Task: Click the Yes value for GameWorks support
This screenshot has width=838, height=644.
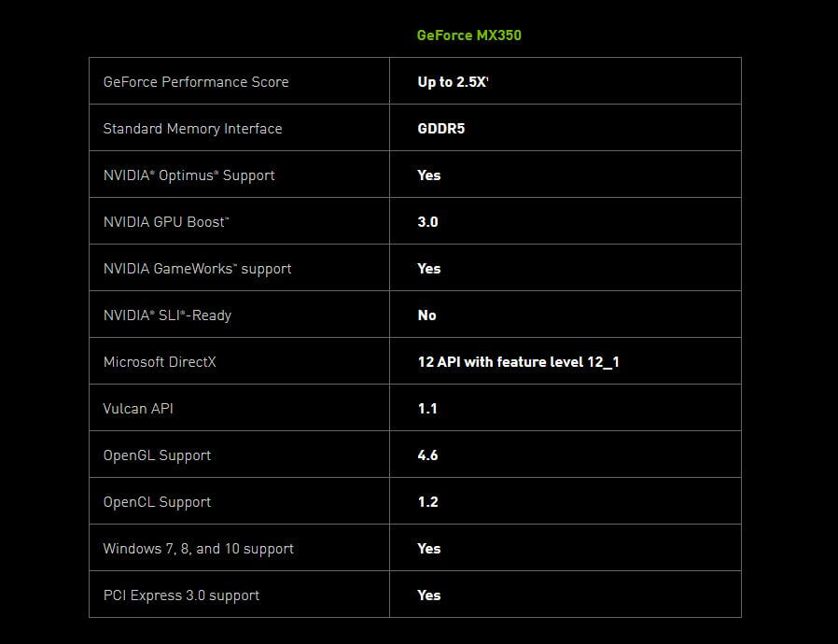Action: click(428, 269)
